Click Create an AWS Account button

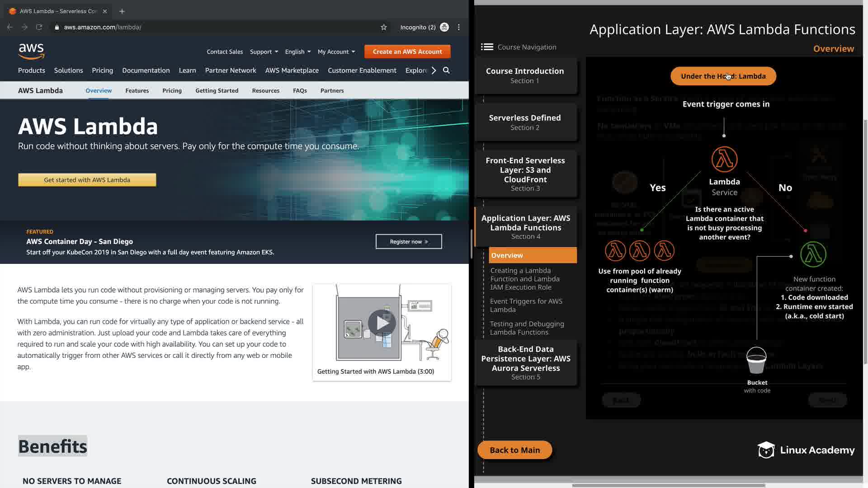407,52
